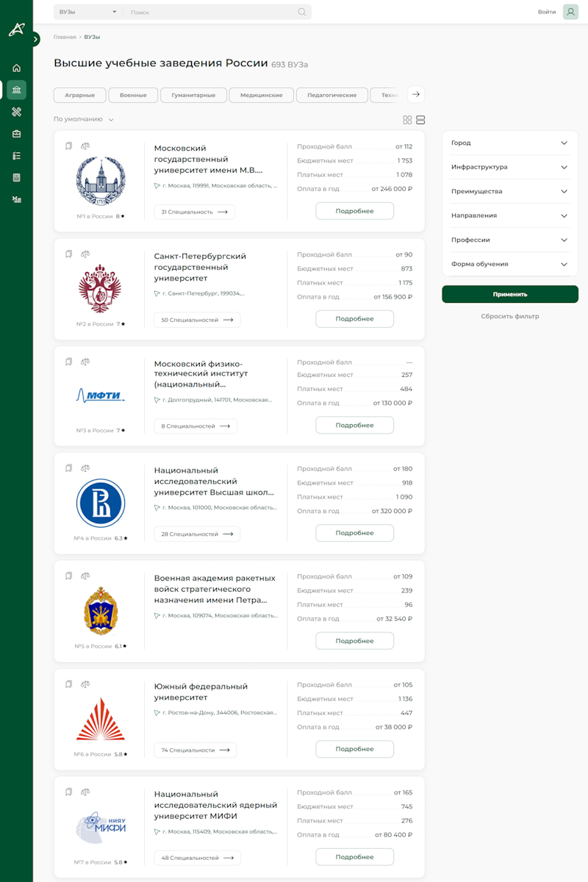The width and height of the screenshot is (588, 882).
Task: Compare Высшая школа экономики scales icon
Action: (x=85, y=468)
